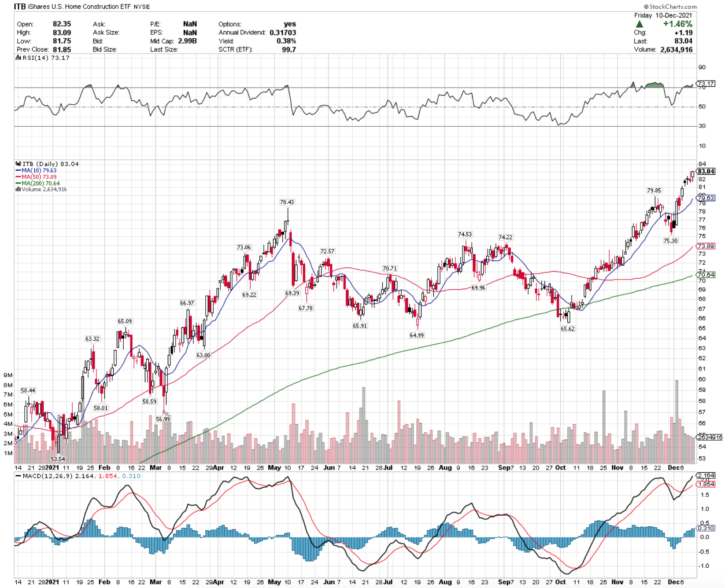Click the 67.78 May low label
The image size is (725, 588).
[306, 309]
